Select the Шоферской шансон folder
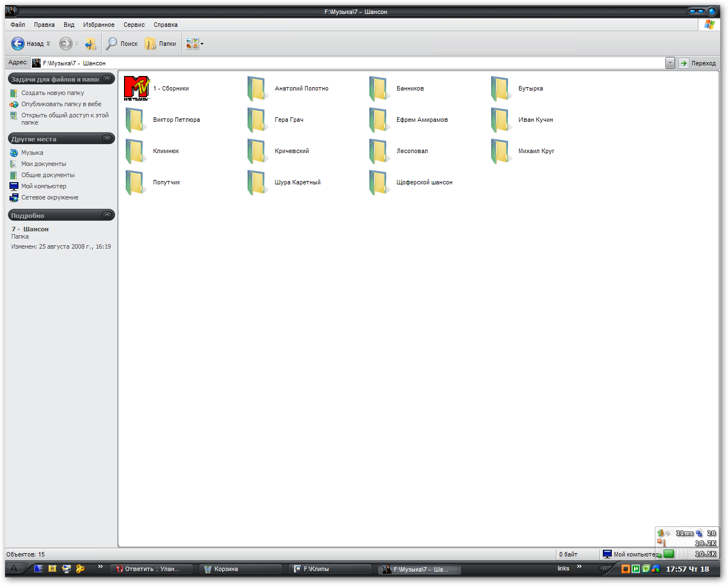The width and height of the screenshot is (728, 585). (378, 182)
